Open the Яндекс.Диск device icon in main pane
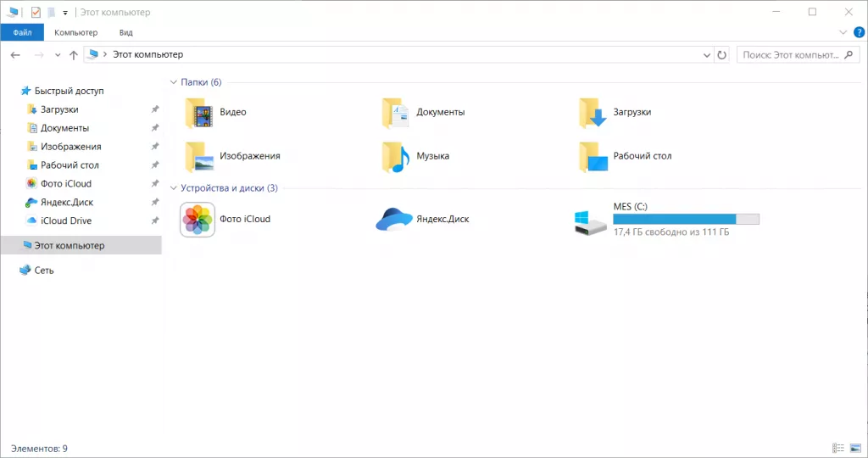The image size is (868, 458). click(394, 220)
